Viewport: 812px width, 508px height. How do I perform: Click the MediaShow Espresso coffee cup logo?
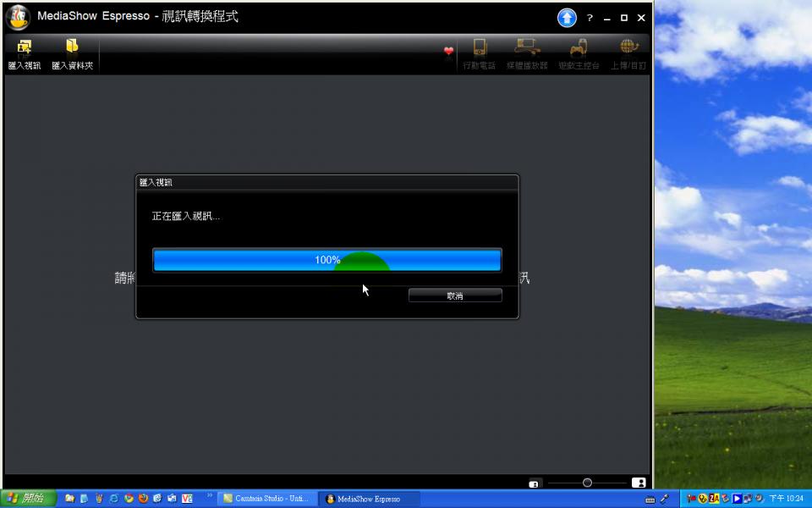19,17
